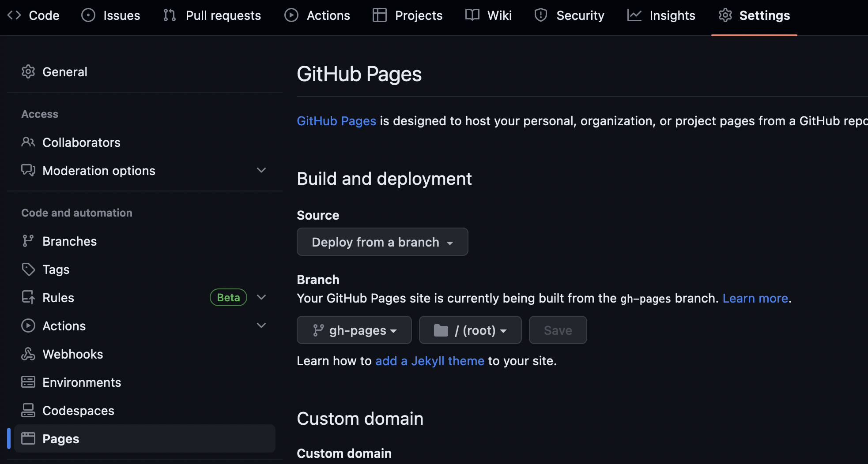
Task: Select Pages in the sidebar
Action: [145, 438]
